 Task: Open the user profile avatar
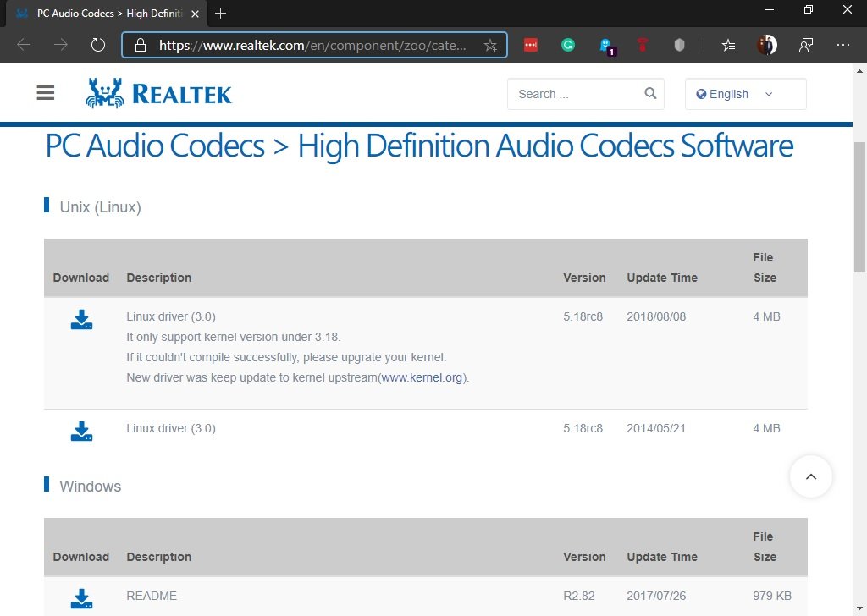(x=767, y=45)
